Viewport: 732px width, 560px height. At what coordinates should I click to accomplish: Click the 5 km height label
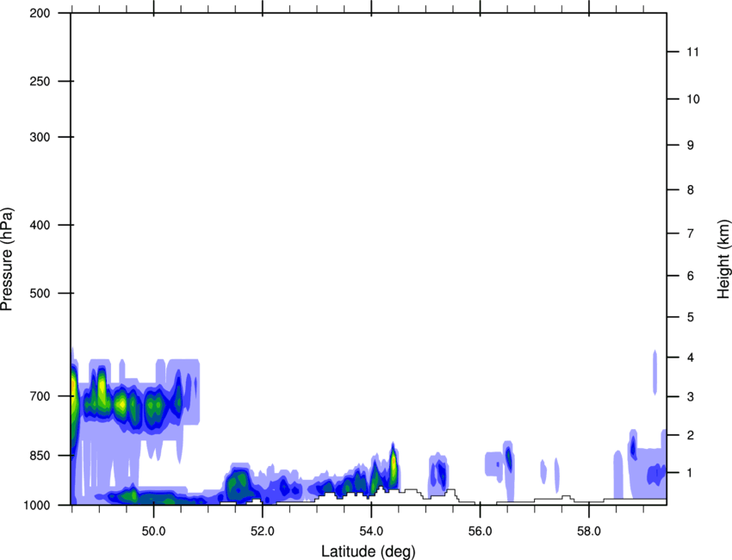pyautogui.click(x=691, y=317)
